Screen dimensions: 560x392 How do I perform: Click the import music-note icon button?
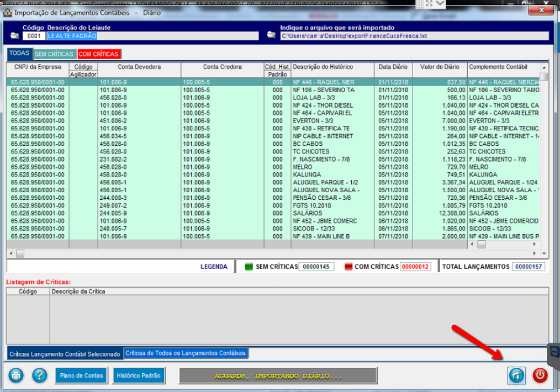coord(516,375)
